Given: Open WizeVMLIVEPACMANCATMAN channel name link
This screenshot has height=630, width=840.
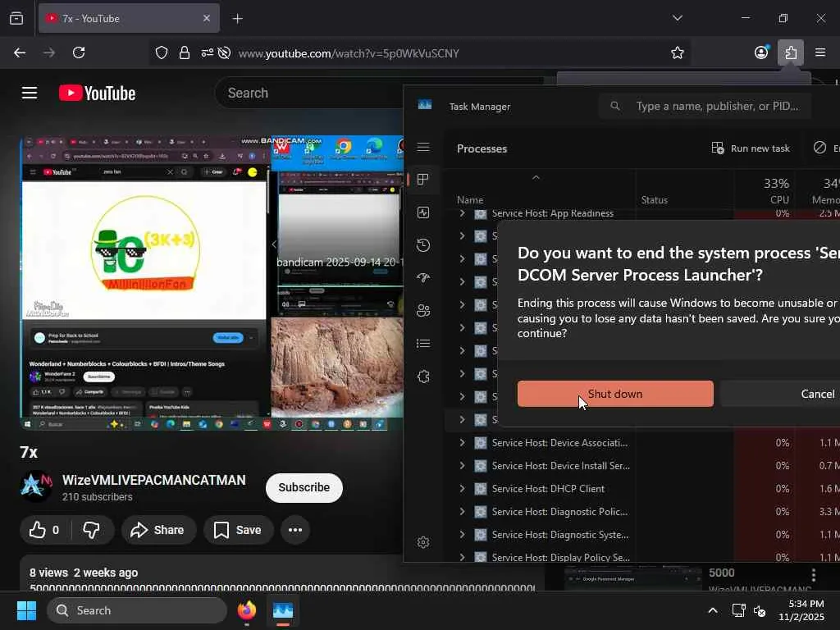Looking at the screenshot, I should (x=153, y=480).
